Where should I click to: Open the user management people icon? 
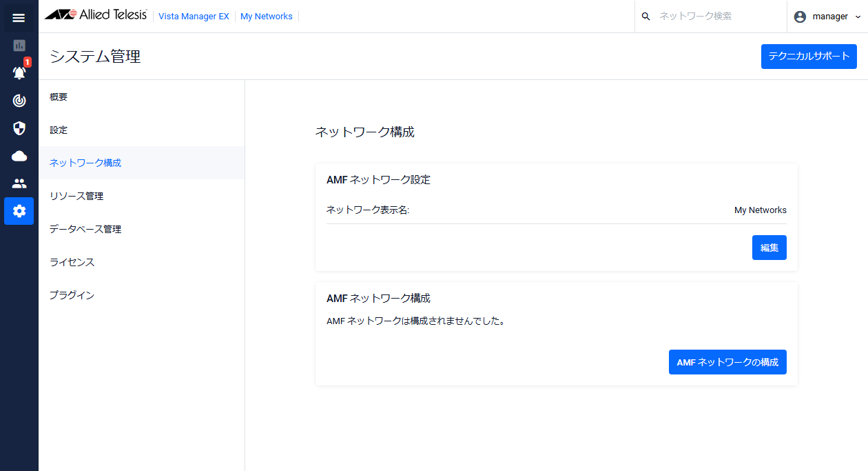(x=19, y=183)
